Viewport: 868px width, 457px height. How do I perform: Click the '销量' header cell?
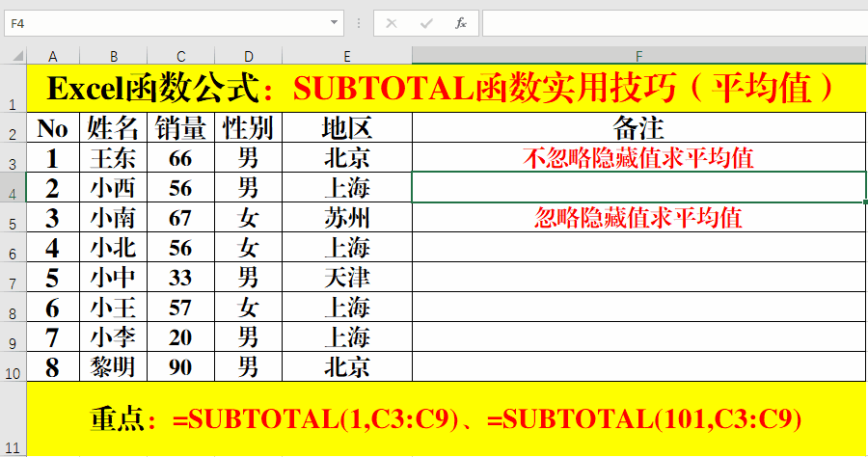tap(181, 127)
